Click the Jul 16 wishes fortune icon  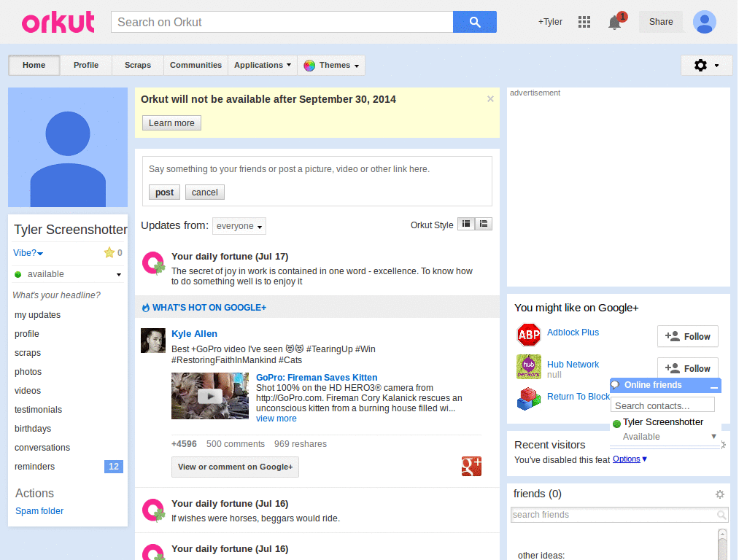click(153, 510)
